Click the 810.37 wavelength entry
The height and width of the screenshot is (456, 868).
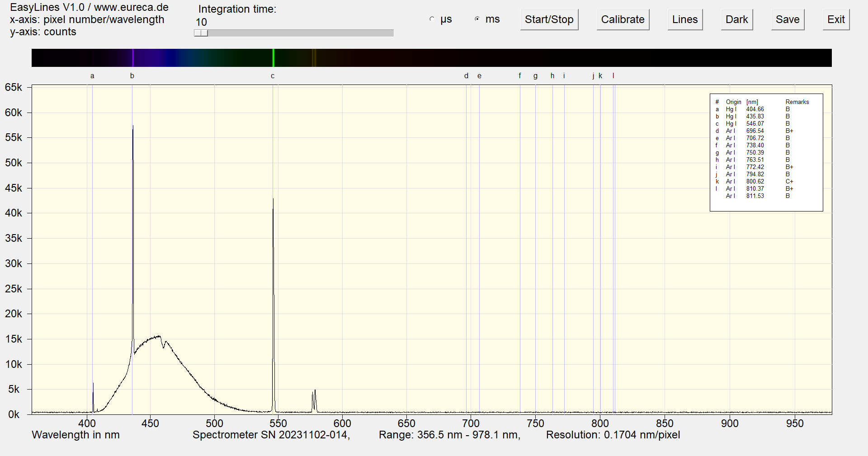(x=755, y=189)
